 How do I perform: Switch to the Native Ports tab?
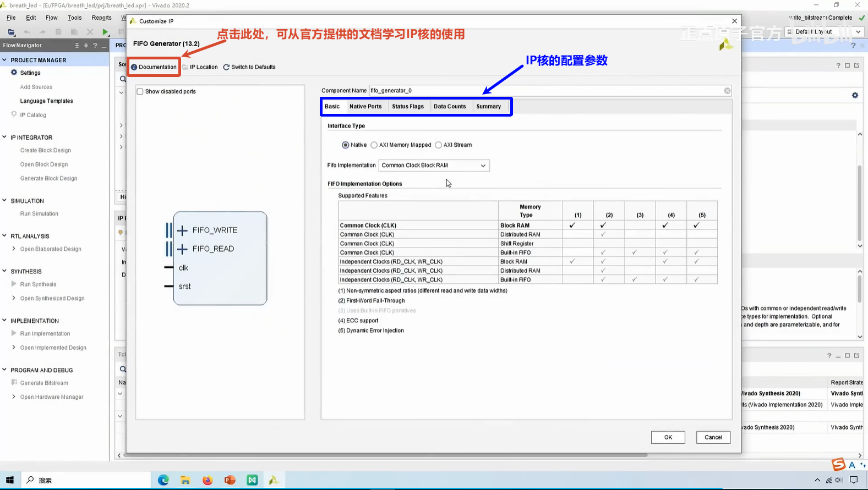[365, 107]
